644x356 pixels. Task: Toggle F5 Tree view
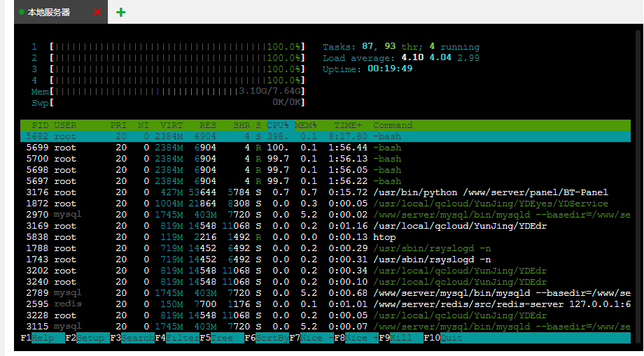tap(222, 338)
